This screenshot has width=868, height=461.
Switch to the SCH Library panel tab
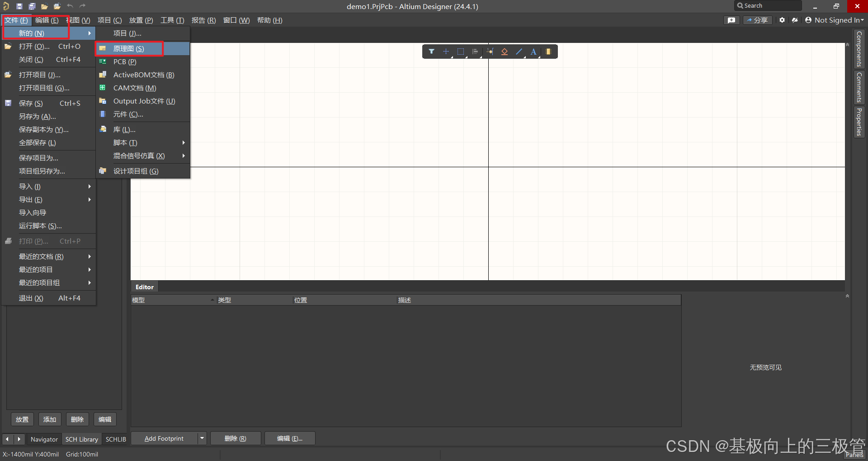click(x=82, y=439)
